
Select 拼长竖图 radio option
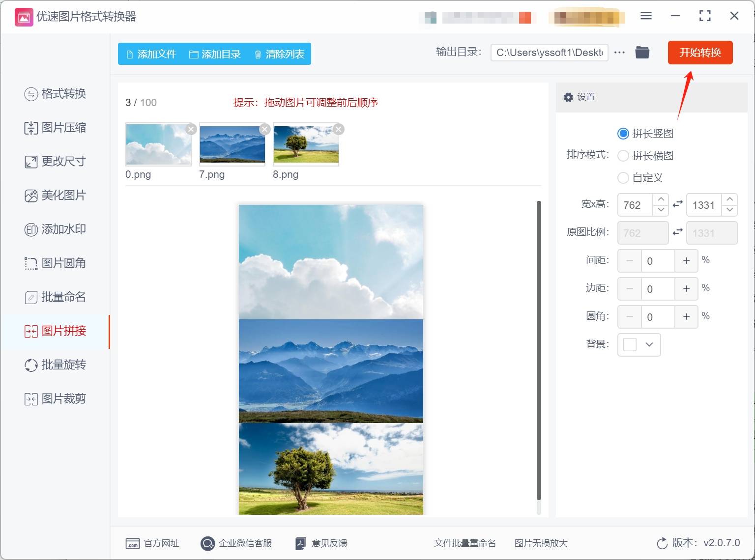coord(623,134)
